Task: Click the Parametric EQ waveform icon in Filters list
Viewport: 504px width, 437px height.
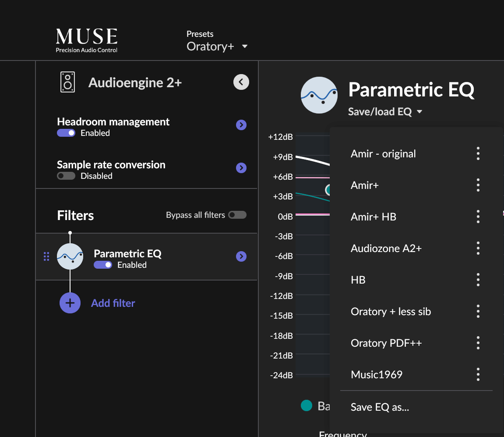Action: pos(70,256)
